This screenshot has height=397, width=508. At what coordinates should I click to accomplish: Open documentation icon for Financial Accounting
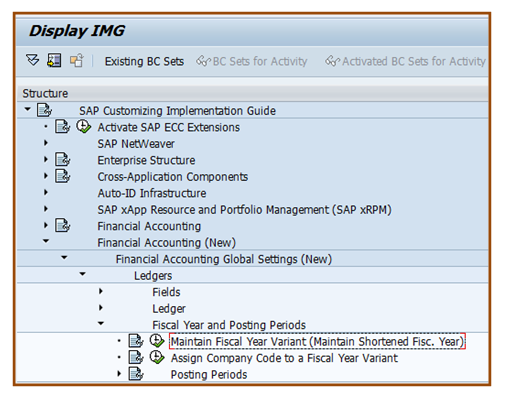tap(62, 226)
